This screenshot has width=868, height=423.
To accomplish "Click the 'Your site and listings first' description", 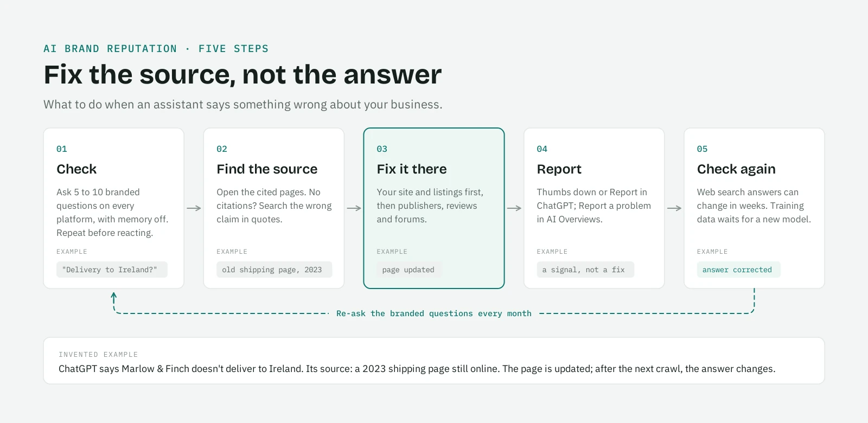I will click(430, 206).
